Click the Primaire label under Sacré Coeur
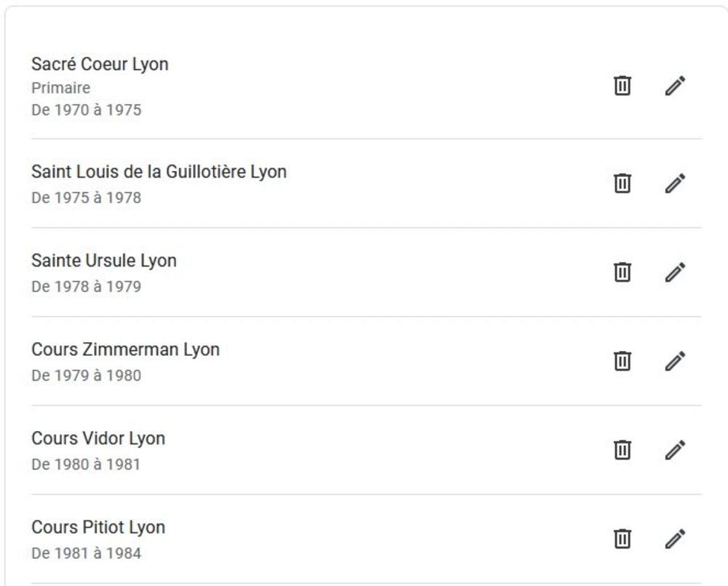 click(x=60, y=88)
